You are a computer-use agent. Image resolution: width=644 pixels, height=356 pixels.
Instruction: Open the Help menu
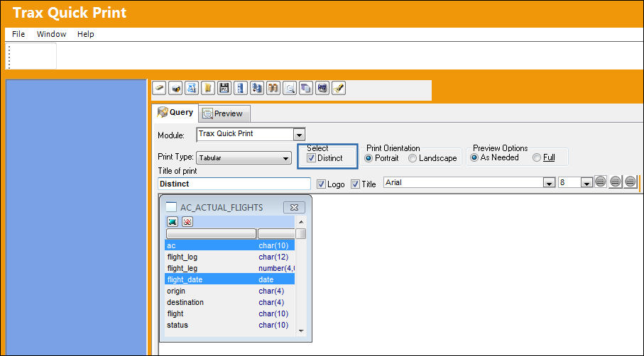(x=85, y=34)
